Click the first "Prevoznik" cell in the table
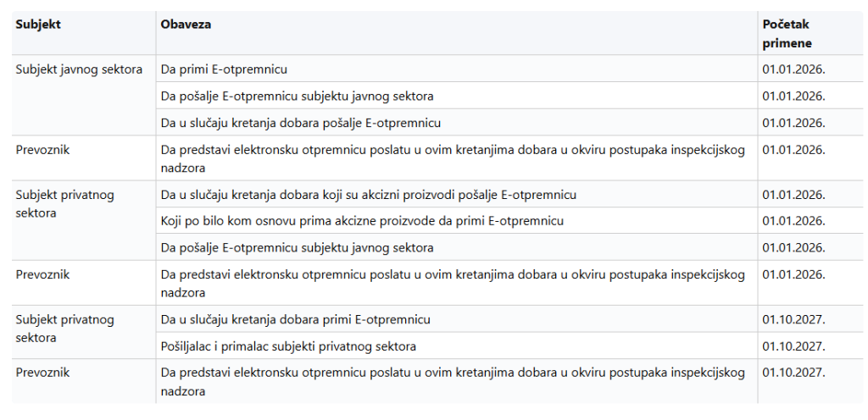This screenshot has width=868, height=420. (x=42, y=150)
